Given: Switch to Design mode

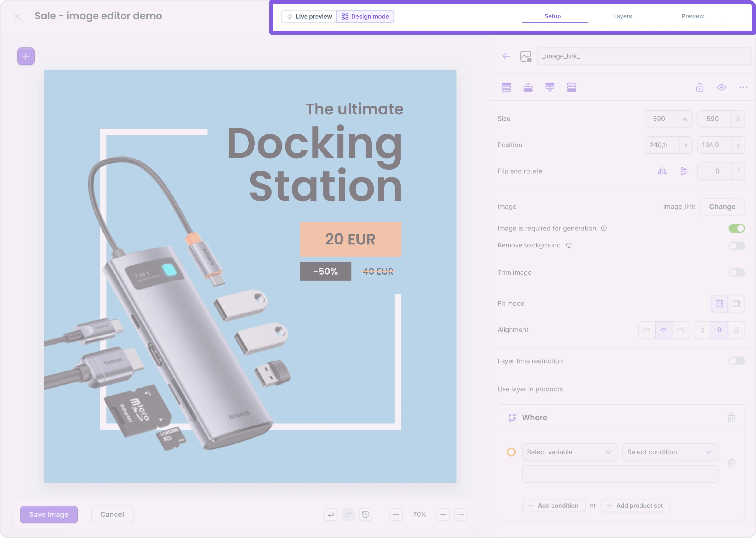Looking at the screenshot, I should 365,17.
